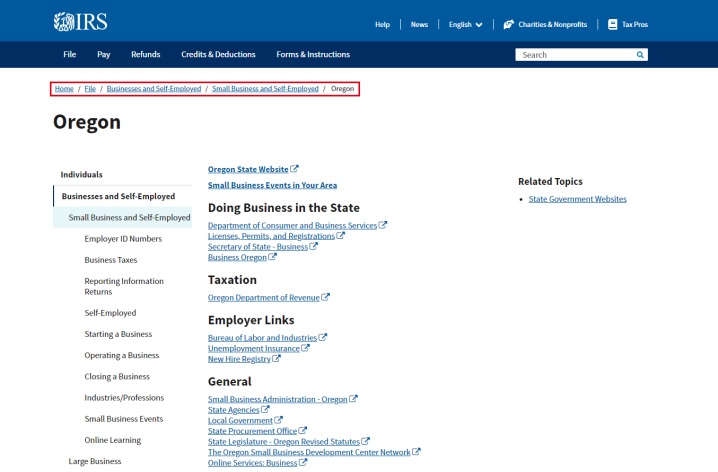The image size is (718, 472).
Task: Open Industries/Professions in sidebar
Action: (124, 397)
